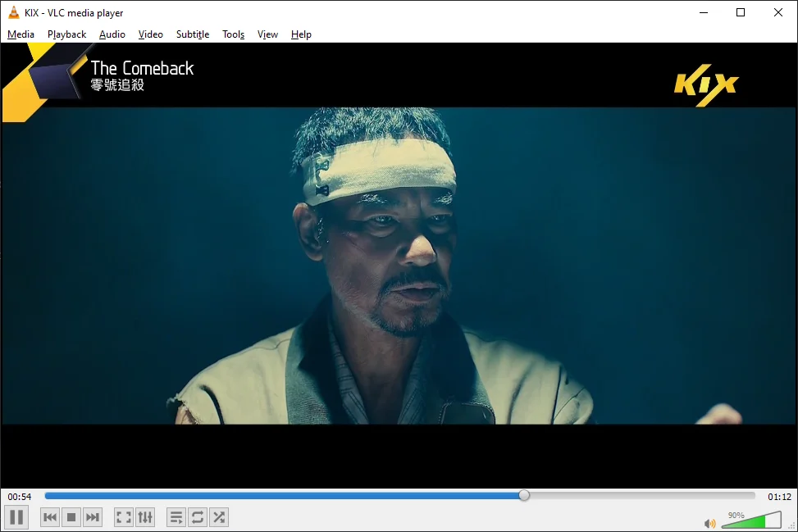Click the VLC cone icon in title bar
Screen dimensions: 798x532
pos(14,13)
